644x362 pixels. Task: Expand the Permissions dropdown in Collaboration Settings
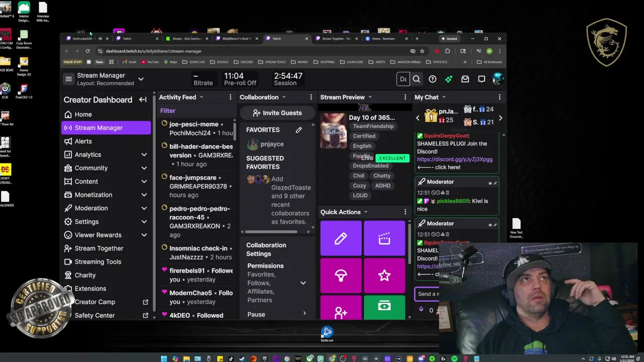click(303, 283)
